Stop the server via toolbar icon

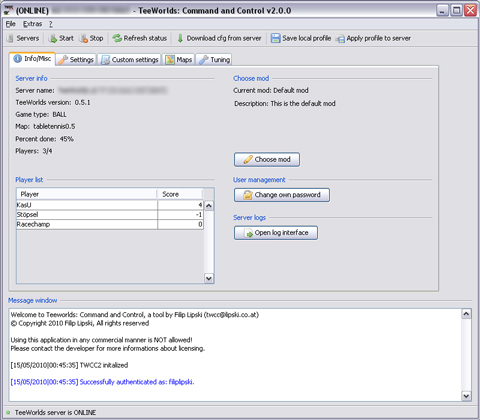click(83, 38)
